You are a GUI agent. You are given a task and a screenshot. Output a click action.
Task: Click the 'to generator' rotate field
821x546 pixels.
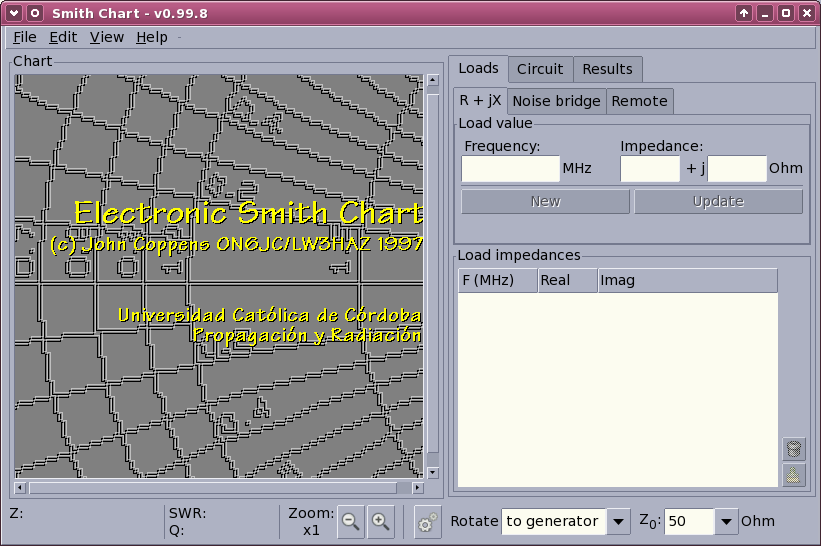coord(554,521)
